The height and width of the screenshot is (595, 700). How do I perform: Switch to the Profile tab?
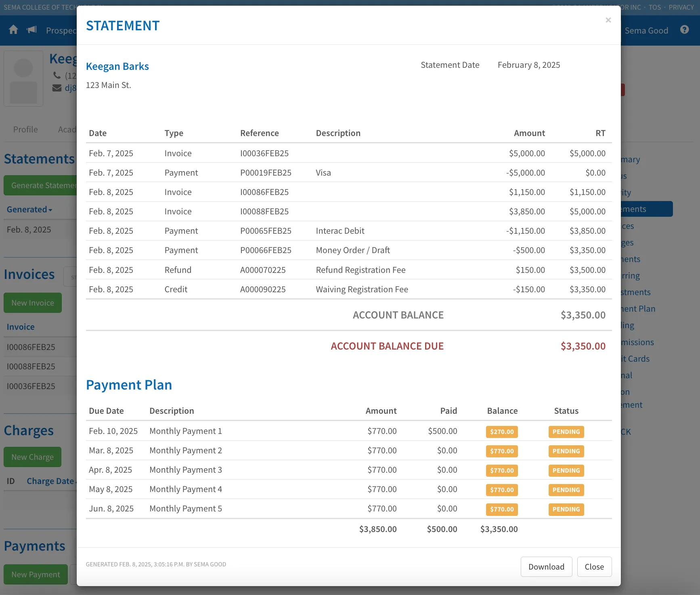25,130
